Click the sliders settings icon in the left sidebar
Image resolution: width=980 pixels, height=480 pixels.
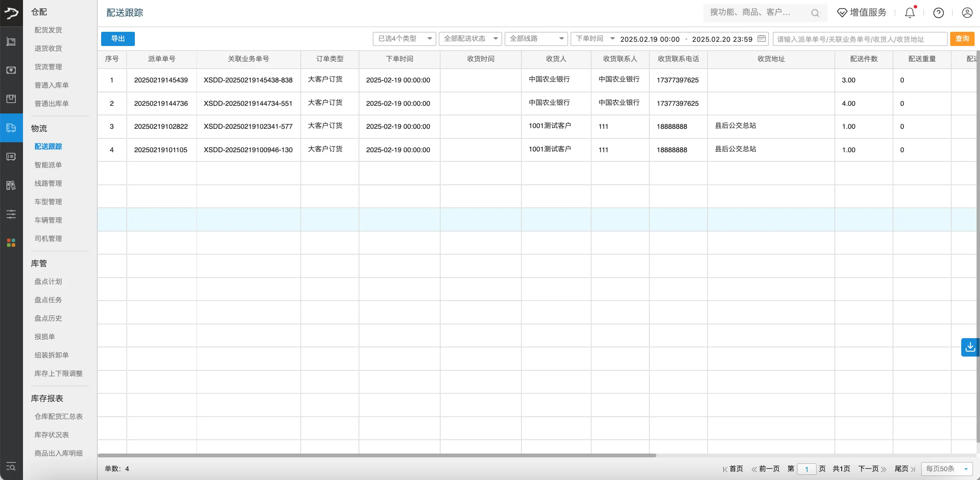click(x=11, y=214)
